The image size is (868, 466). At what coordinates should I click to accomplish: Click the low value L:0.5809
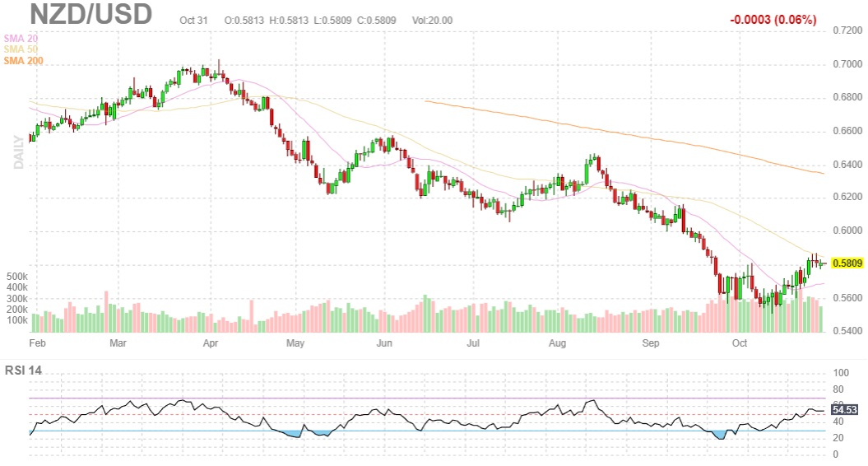pyautogui.click(x=332, y=21)
